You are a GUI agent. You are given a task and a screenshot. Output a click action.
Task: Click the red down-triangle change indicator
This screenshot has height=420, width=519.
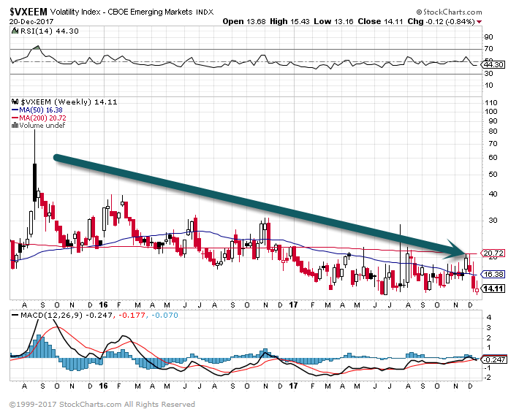click(479, 22)
